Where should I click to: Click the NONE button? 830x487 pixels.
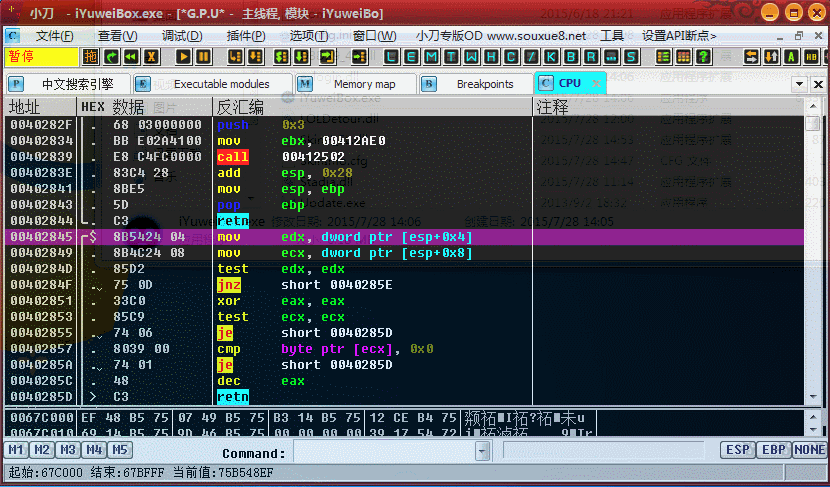(x=809, y=450)
